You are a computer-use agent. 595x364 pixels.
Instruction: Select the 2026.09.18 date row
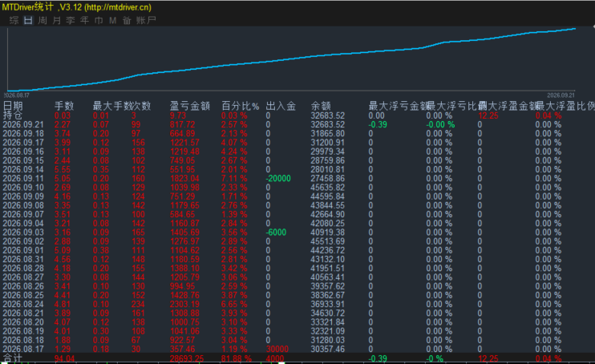point(23,134)
